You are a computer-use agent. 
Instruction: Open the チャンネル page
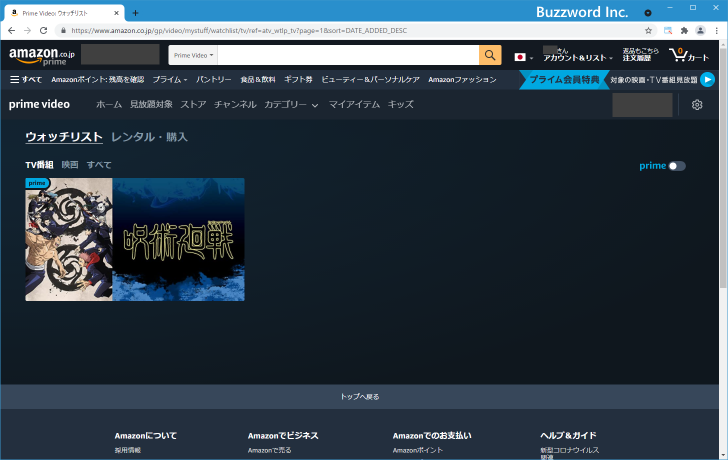click(x=235, y=105)
